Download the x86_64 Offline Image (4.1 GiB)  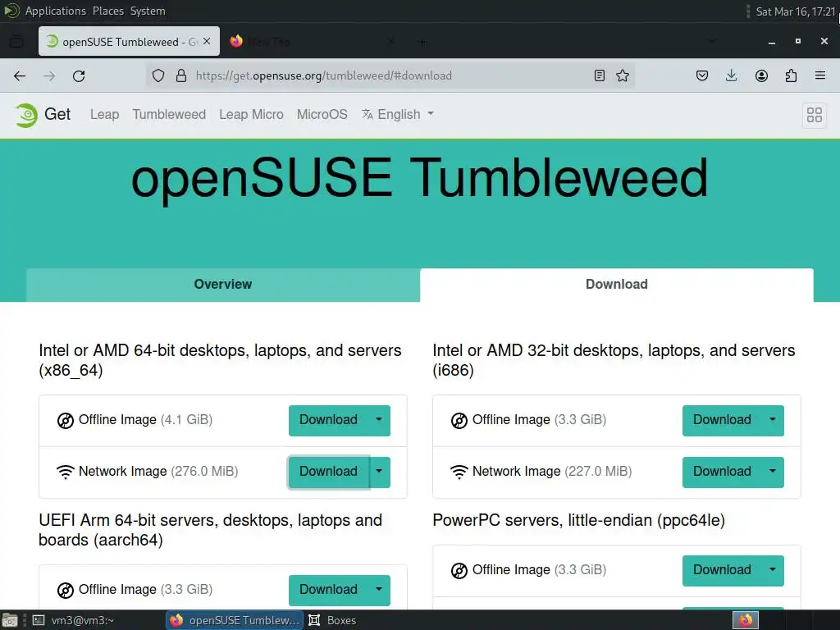[328, 420]
